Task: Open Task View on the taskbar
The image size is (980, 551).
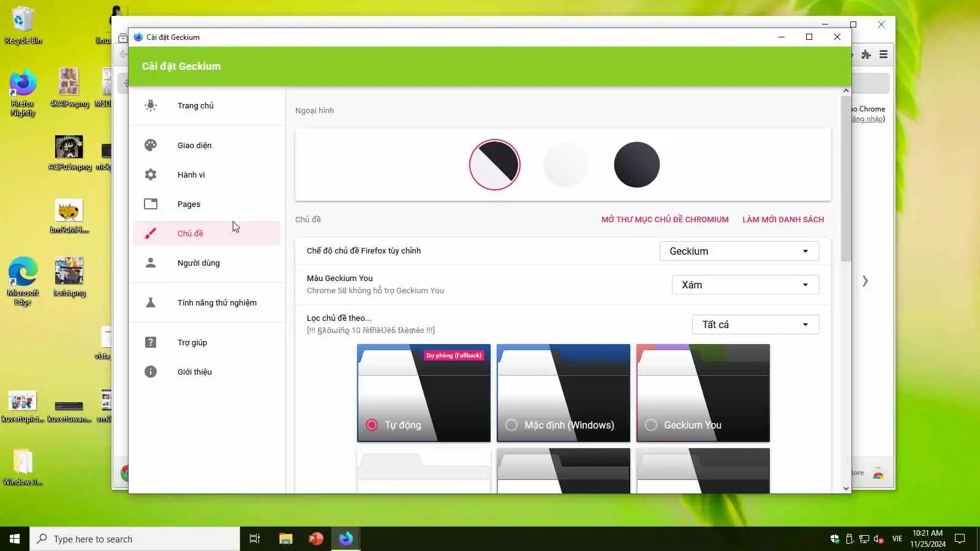Action: pos(255,539)
